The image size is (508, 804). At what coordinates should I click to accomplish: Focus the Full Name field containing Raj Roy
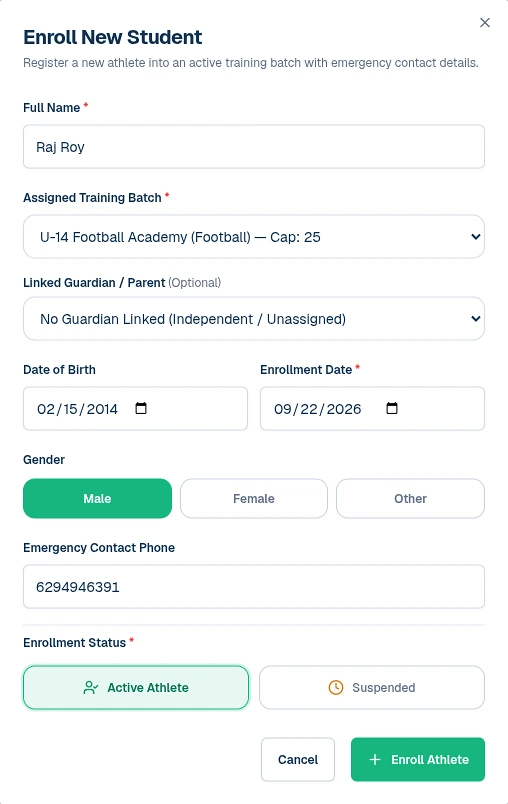pos(254,147)
